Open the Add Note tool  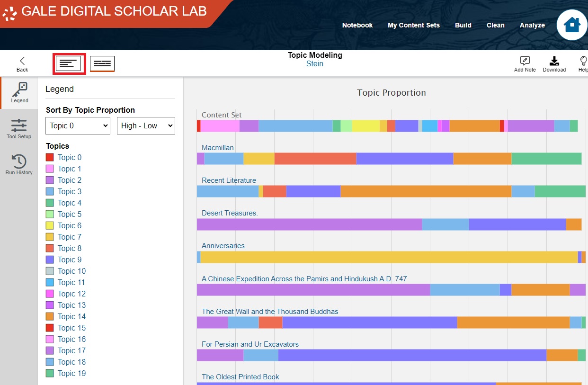pos(525,64)
